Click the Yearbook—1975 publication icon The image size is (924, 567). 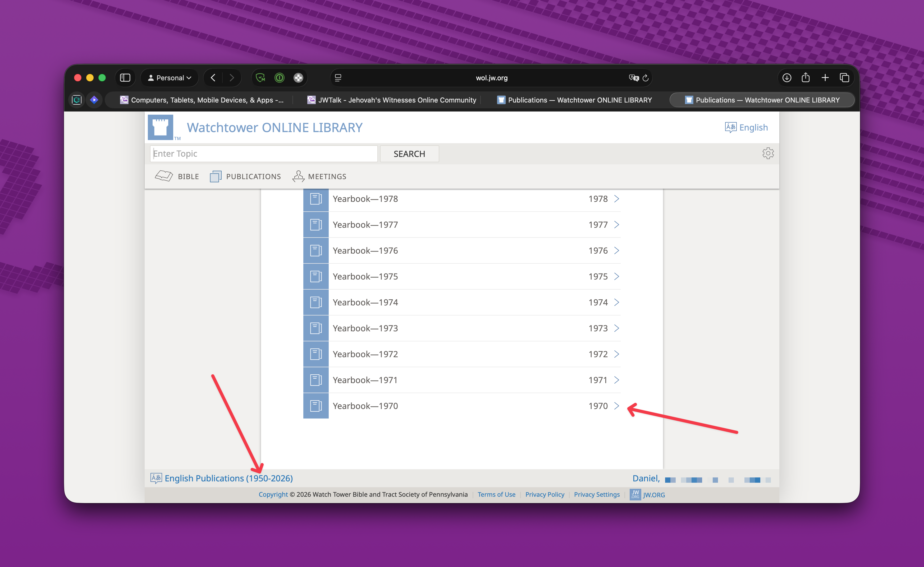(x=316, y=276)
